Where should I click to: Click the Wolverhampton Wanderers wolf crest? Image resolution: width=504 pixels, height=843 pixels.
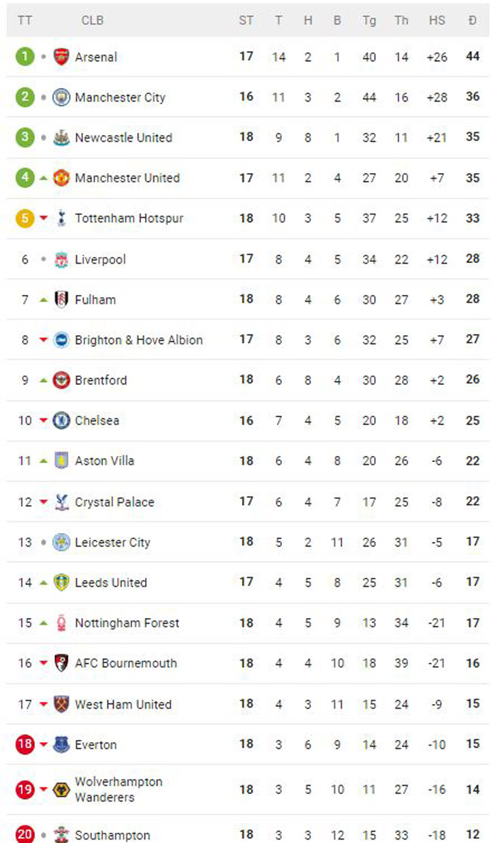[61, 789]
